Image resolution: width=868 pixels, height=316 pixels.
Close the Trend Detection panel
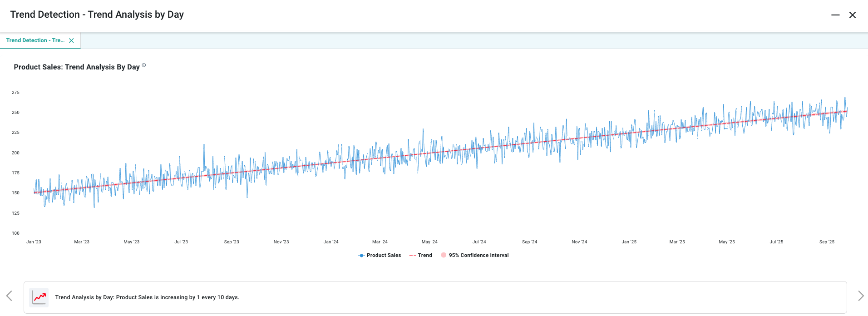pos(853,15)
